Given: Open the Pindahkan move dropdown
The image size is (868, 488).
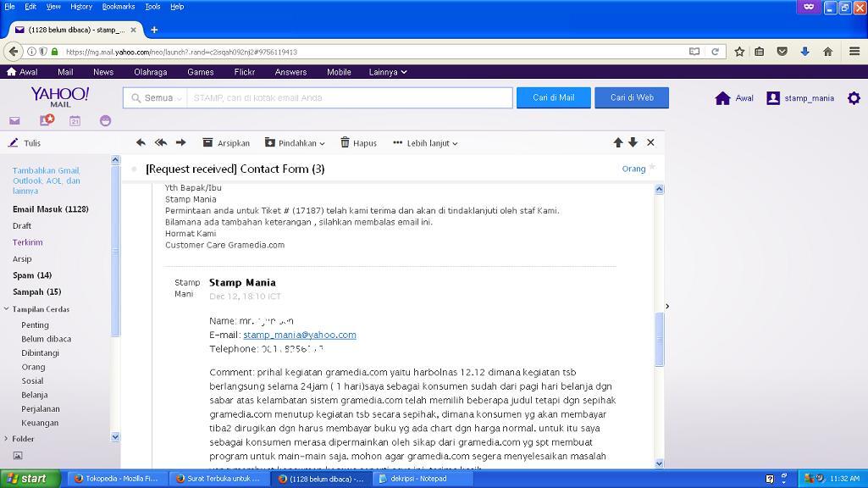Looking at the screenshot, I should click(x=295, y=143).
